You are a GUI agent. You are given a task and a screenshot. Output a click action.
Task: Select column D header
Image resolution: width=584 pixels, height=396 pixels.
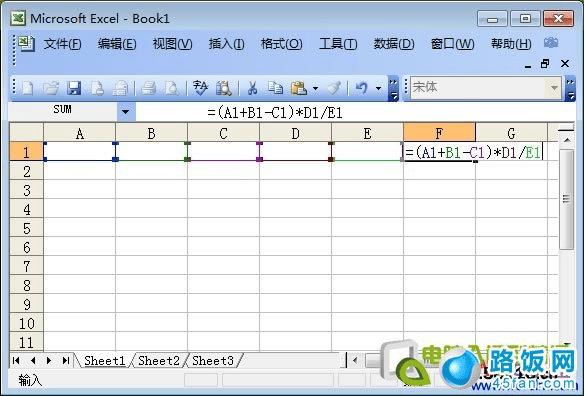pyautogui.click(x=295, y=133)
